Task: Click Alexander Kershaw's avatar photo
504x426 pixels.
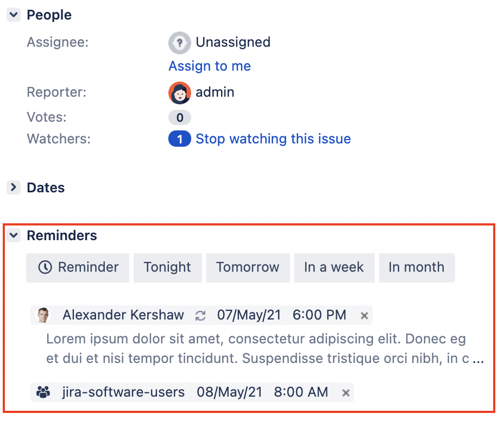Action: click(43, 315)
